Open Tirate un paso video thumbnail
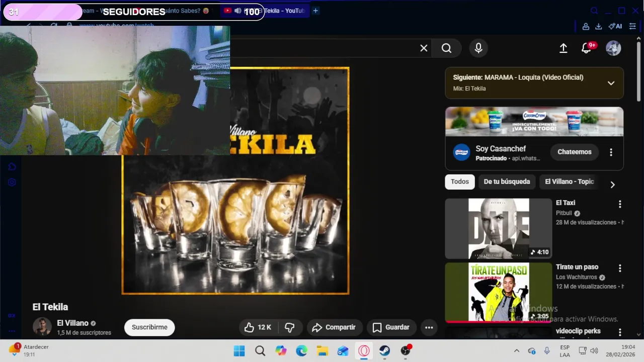 pos(499,293)
